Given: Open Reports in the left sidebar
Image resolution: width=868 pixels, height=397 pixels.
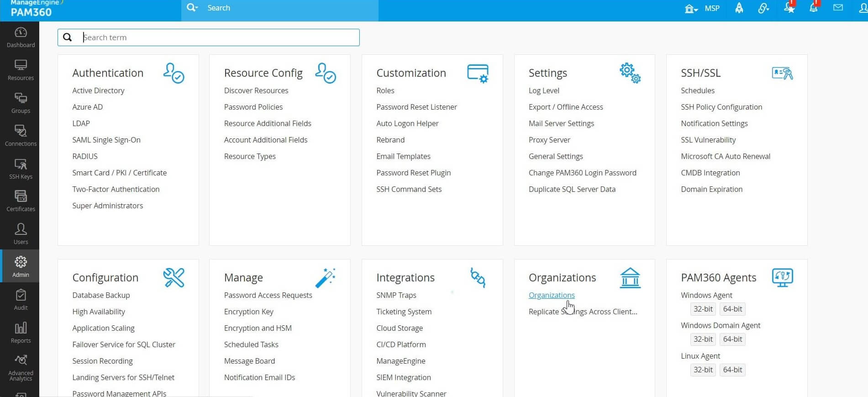Looking at the screenshot, I should pos(21,333).
